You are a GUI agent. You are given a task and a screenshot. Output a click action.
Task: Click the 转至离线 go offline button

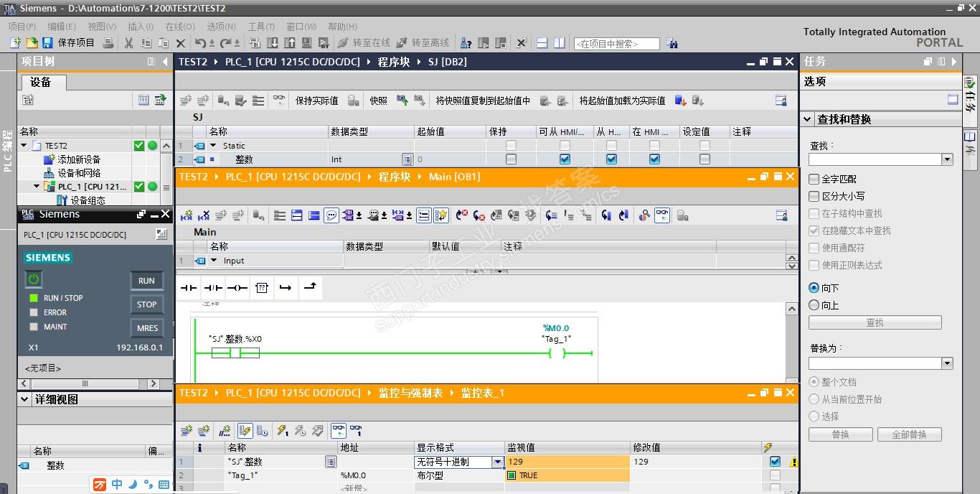(423, 43)
